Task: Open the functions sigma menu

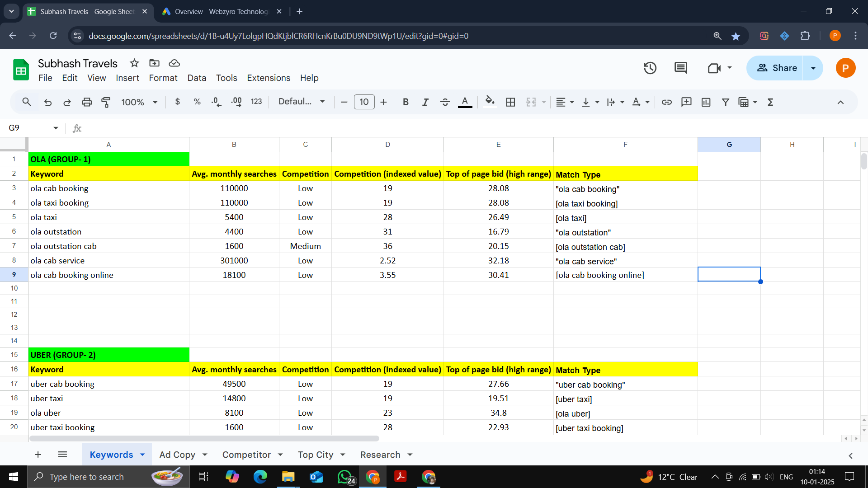Action: click(770, 102)
